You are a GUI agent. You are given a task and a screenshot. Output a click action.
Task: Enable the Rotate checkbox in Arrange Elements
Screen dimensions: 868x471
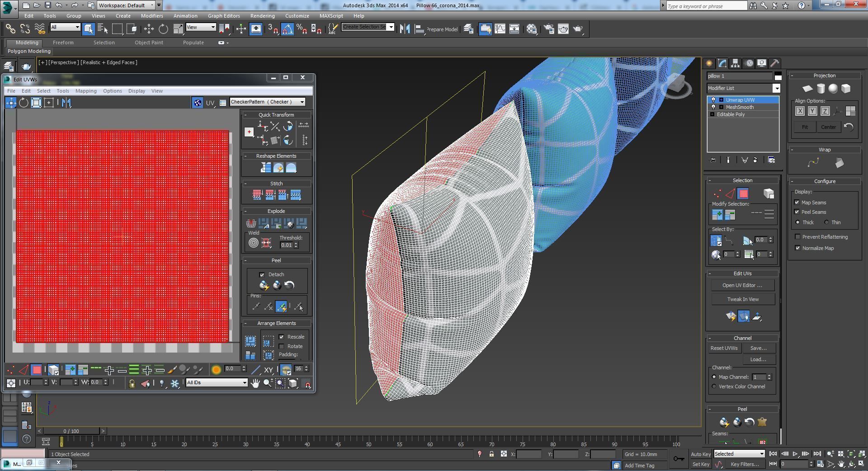(x=282, y=347)
